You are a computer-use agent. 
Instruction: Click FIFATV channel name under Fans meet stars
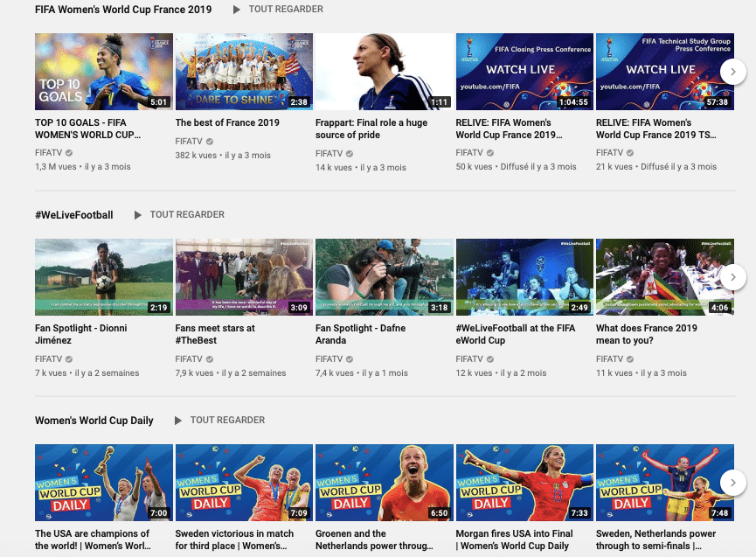click(189, 359)
